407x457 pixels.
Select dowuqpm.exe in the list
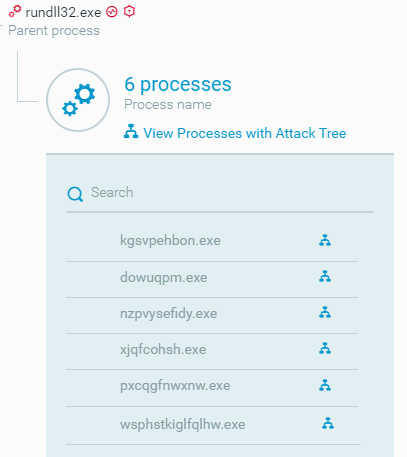164,277
